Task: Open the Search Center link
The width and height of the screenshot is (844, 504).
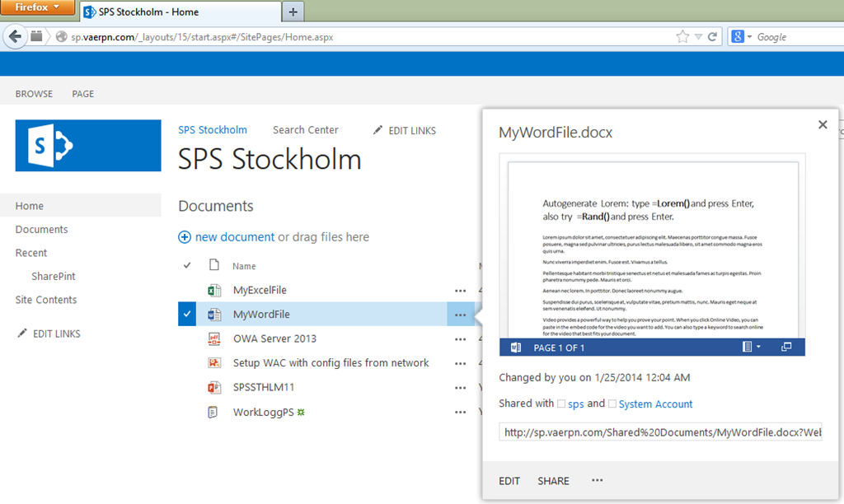Action: tap(305, 129)
